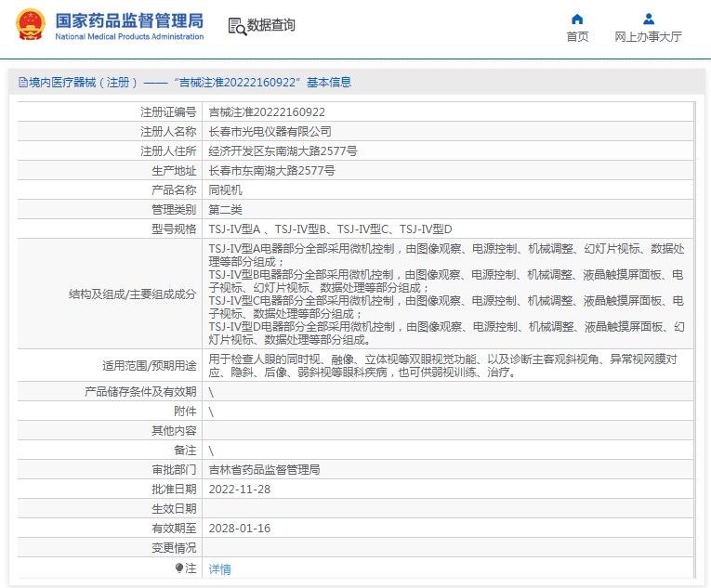Open the 详情 details link
Viewport: 711px width, 588px height.
tap(219, 568)
